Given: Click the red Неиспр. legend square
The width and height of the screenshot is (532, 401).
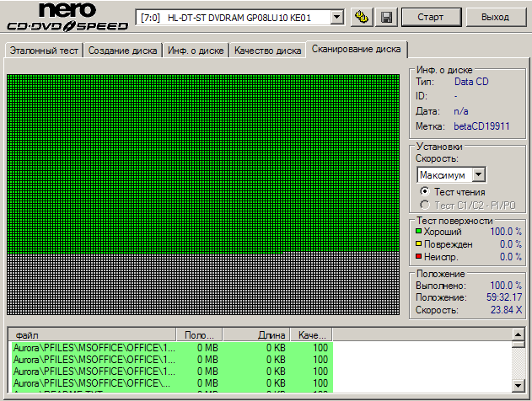Looking at the screenshot, I should pyautogui.click(x=418, y=256).
